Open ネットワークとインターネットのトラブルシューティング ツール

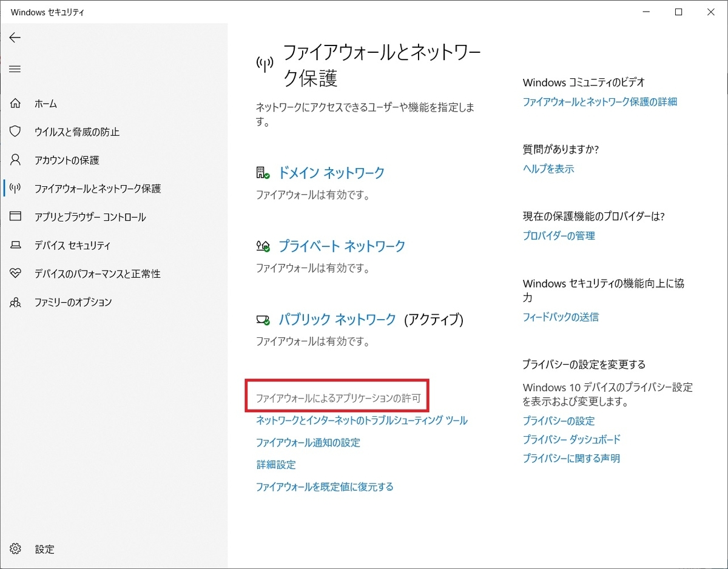point(362,420)
